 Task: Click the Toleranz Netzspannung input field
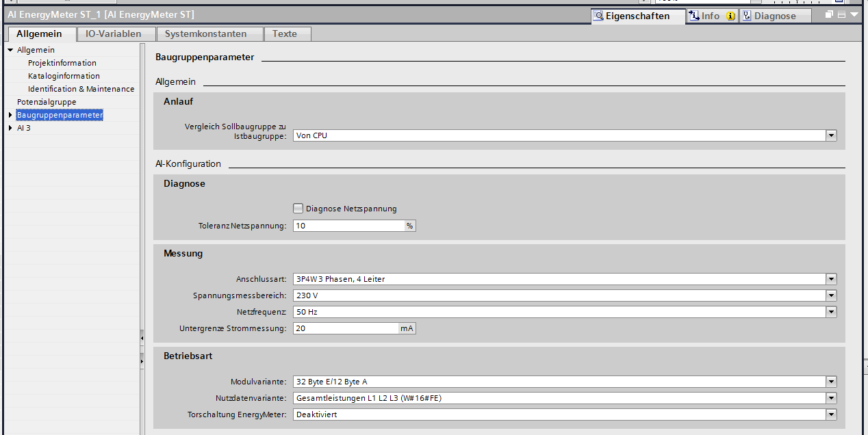click(348, 226)
